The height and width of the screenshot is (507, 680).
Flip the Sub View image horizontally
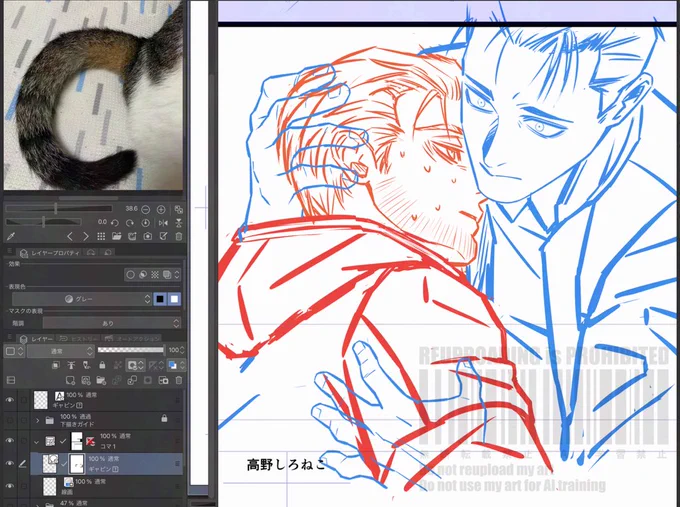click(x=163, y=223)
